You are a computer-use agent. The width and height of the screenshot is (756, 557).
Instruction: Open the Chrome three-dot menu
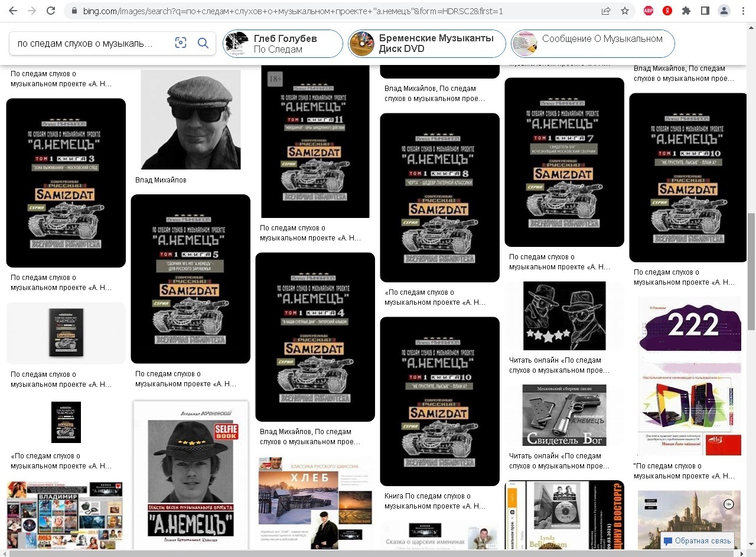coord(742,11)
